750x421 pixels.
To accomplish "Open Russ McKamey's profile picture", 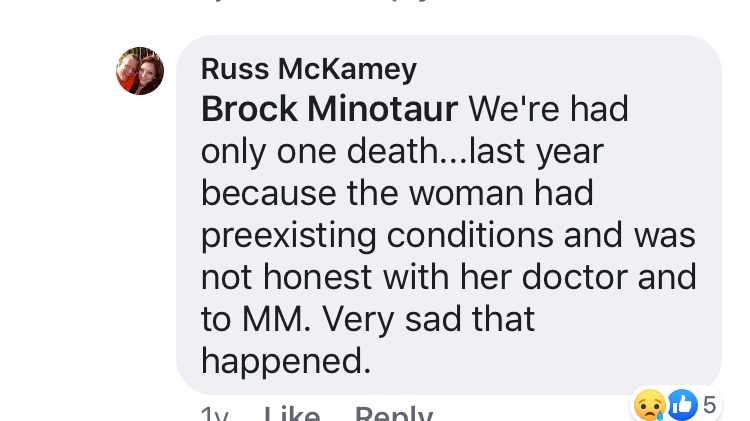I will (140, 71).
